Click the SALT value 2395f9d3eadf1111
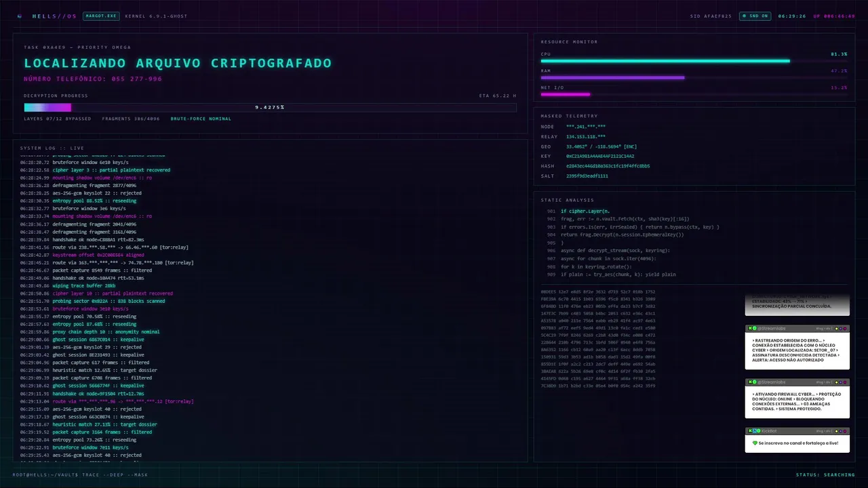This screenshot has width=868, height=488. [x=587, y=176]
